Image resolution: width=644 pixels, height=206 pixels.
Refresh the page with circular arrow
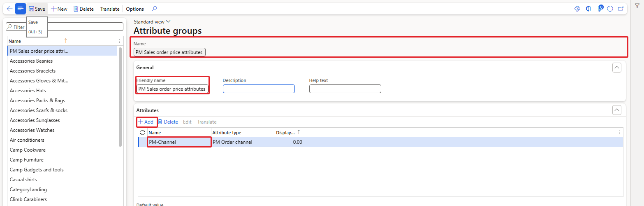[x=610, y=9]
